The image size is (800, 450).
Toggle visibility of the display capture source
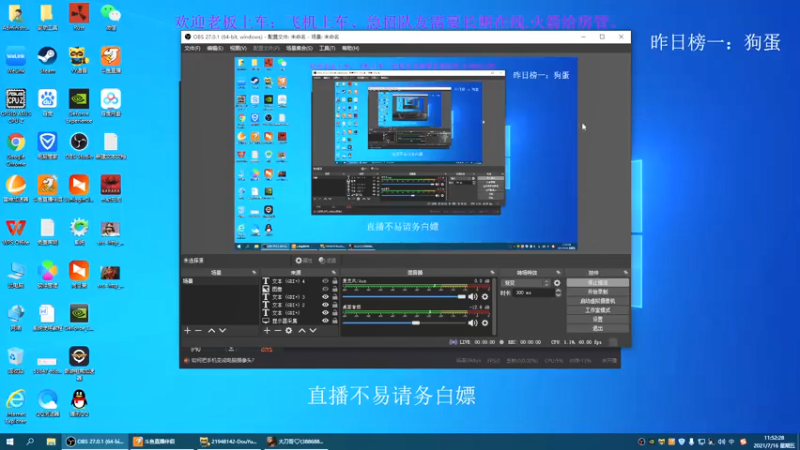(325, 320)
